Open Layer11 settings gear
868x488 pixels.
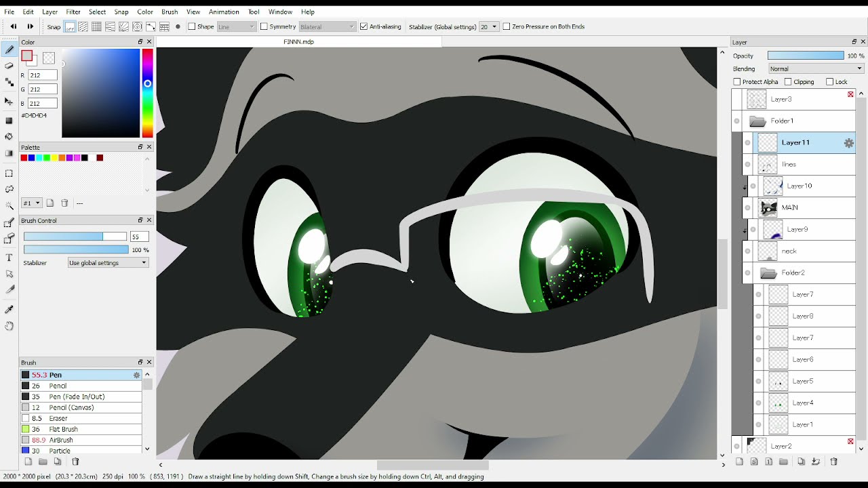pyautogui.click(x=848, y=142)
